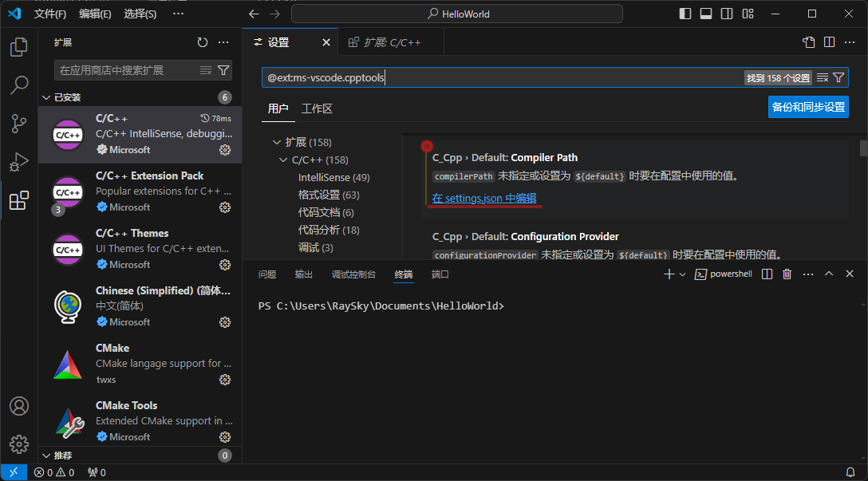Image resolution: width=868 pixels, height=481 pixels.
Task: Switch to the Extension: C/C++ editor tab
Action: tap(391, 42)
